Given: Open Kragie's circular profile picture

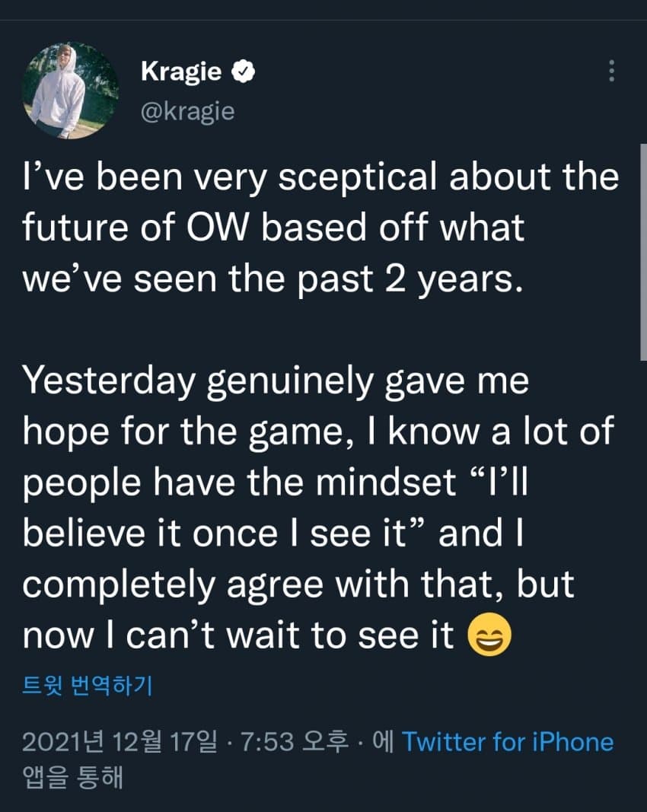Looking at the screenshot, I should [x=71, y=91].
